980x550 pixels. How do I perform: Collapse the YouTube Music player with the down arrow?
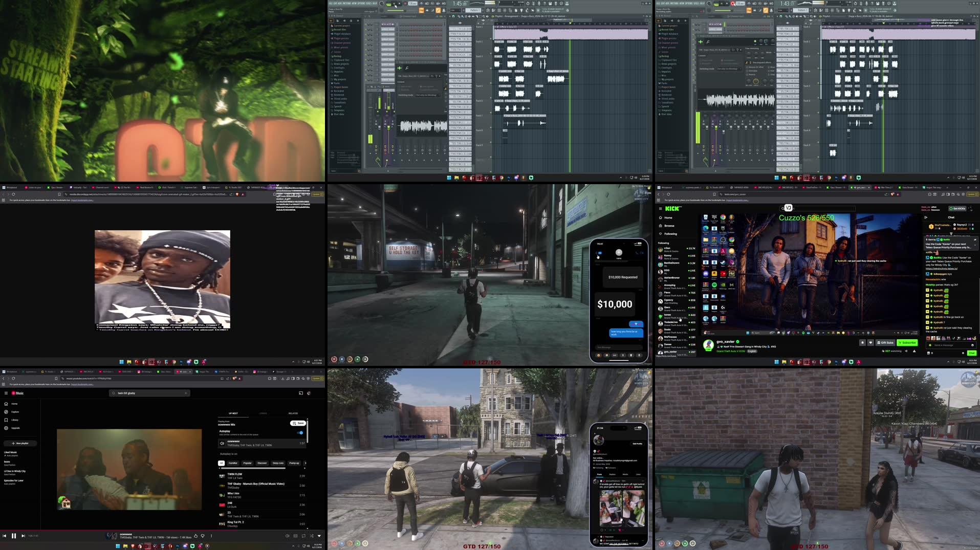tap(319, 536)
